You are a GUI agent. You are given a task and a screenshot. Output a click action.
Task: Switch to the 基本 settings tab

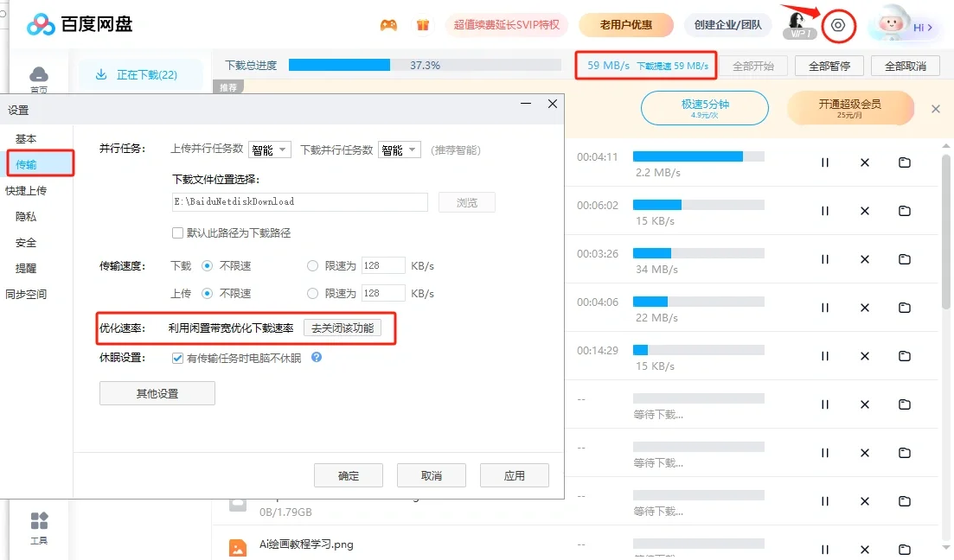[27, 137]
